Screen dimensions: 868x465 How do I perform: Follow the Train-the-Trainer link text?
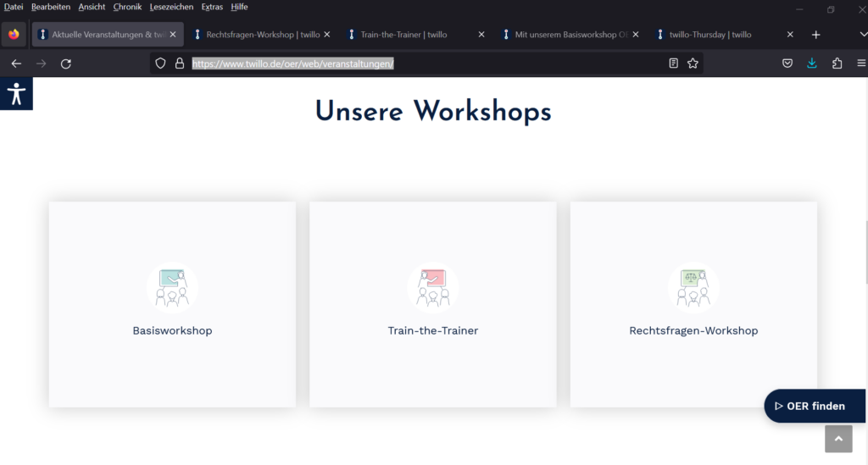(x=433, y=330)
